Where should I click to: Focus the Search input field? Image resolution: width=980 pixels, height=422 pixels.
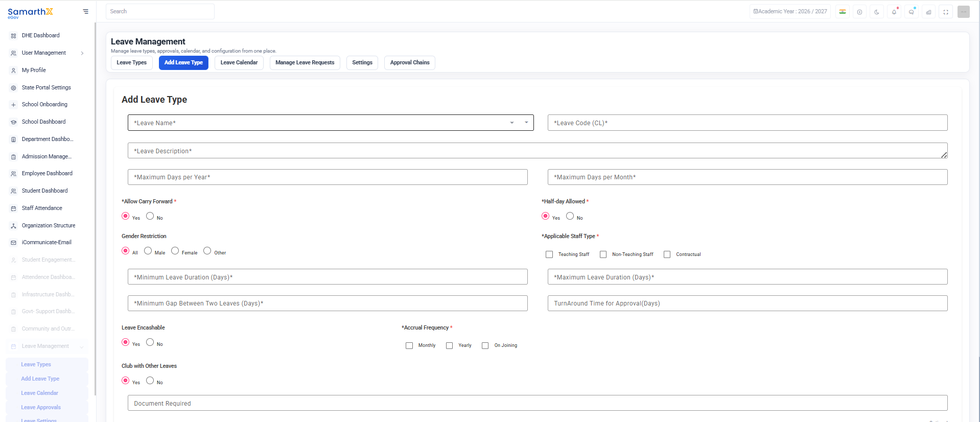coord(160,12)
